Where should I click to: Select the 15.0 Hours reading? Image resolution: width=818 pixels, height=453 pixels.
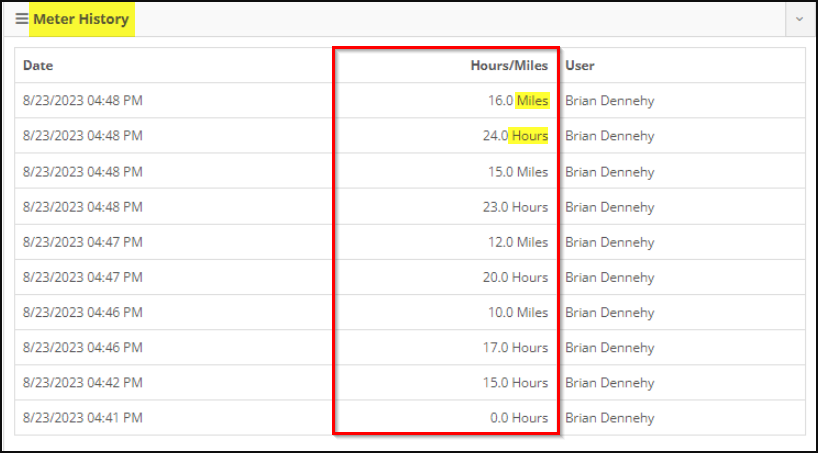pos(515,383)
